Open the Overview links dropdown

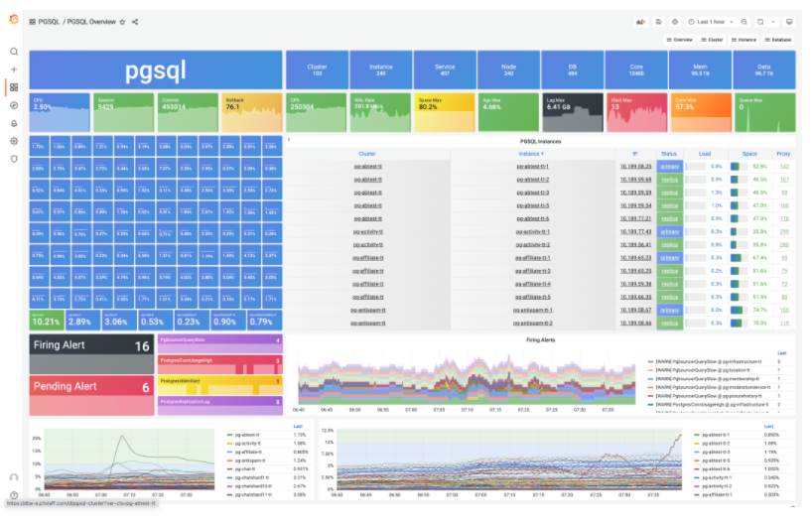click(x=679, y=40)
